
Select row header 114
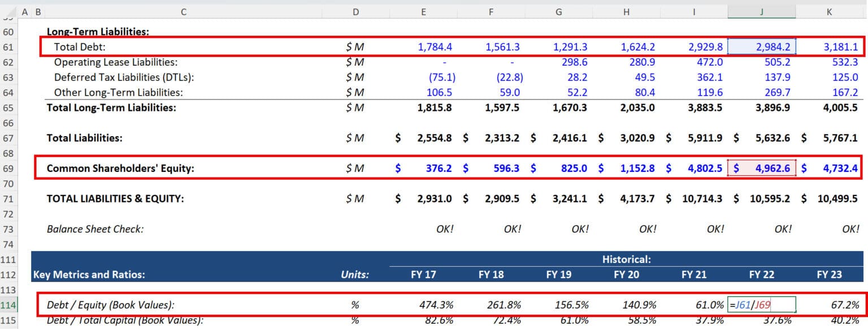8,304
